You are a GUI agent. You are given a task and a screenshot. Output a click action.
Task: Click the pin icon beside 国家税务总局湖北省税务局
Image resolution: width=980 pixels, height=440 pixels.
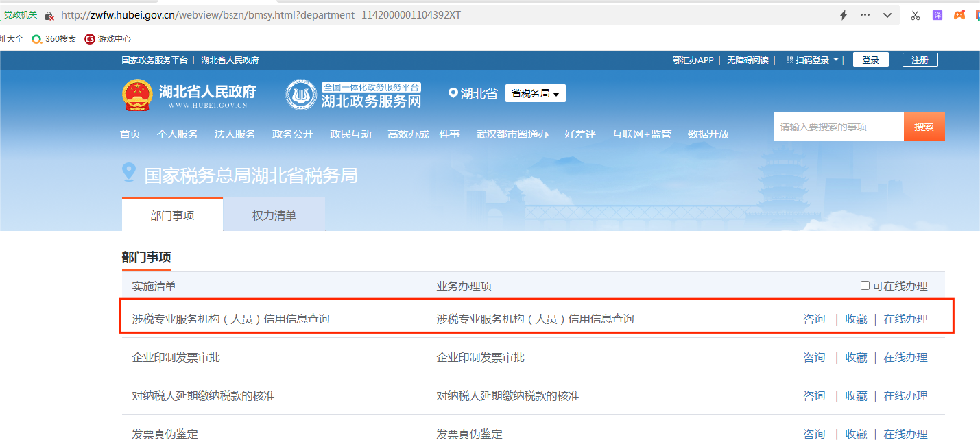(x=128, y=173)
